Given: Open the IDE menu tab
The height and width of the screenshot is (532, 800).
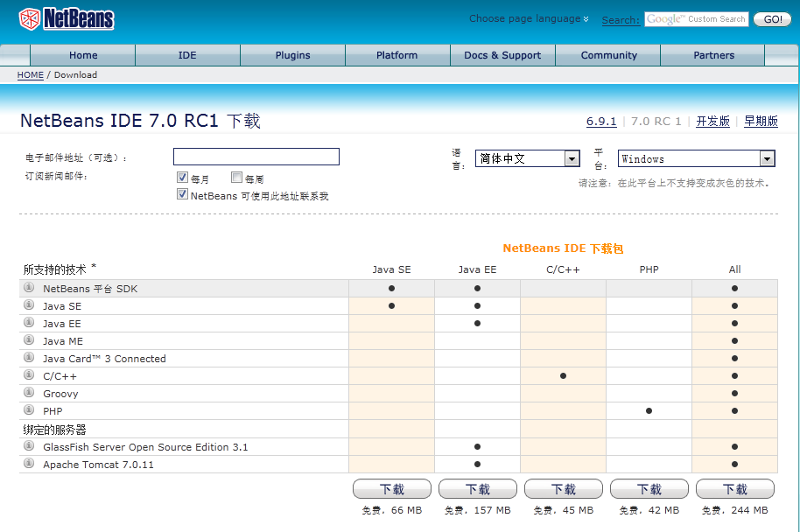Looking at the screenshot, I should (x=187, y=55).
